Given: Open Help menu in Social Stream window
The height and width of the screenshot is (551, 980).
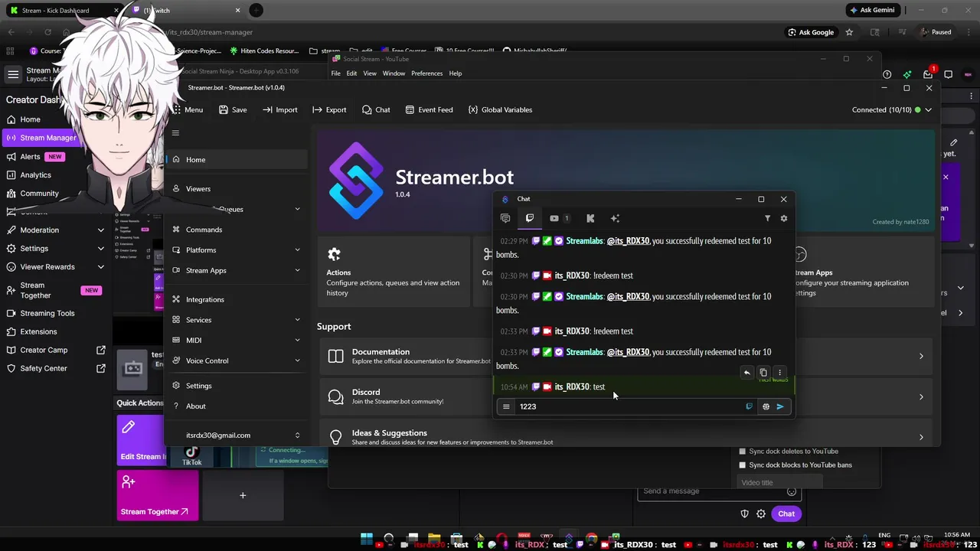Looking at the screenshot, I should tap(456, 73).
